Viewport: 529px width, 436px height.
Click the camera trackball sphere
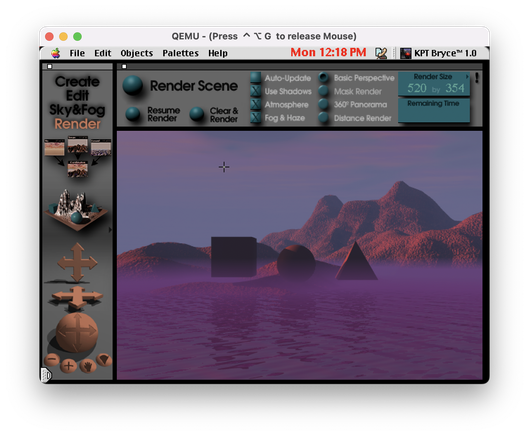pos(77,333)
